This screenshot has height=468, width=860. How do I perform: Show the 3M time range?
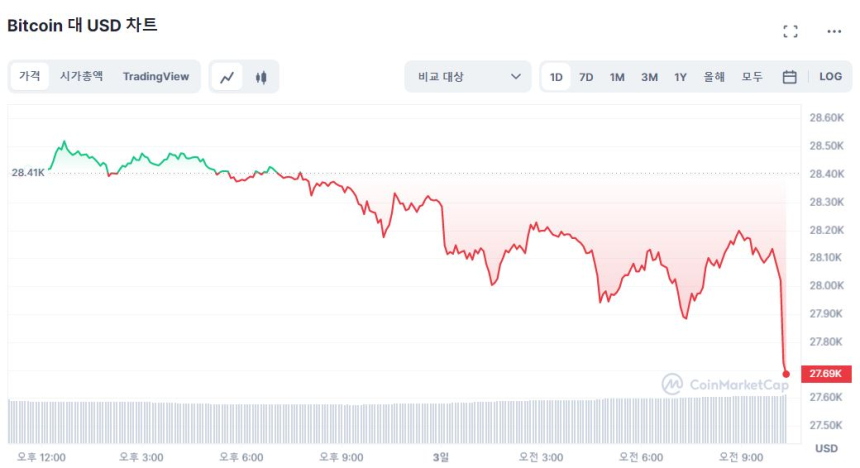[649, 76]
